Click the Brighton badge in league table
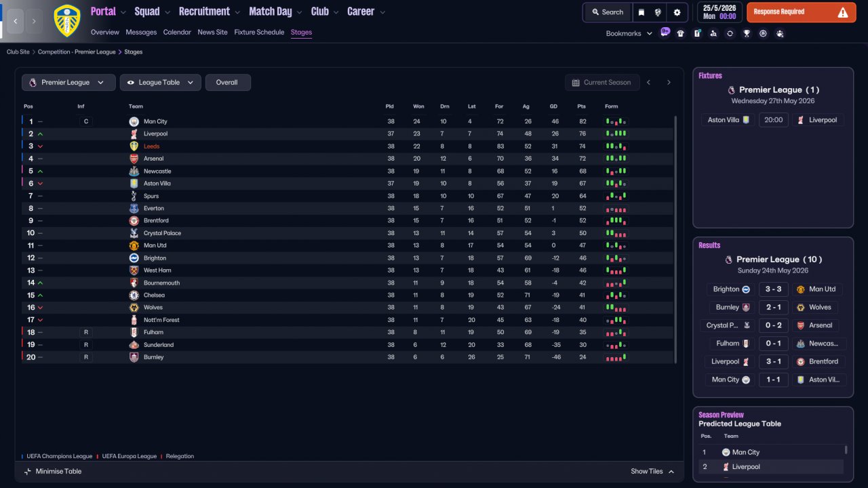 [134, 258]
